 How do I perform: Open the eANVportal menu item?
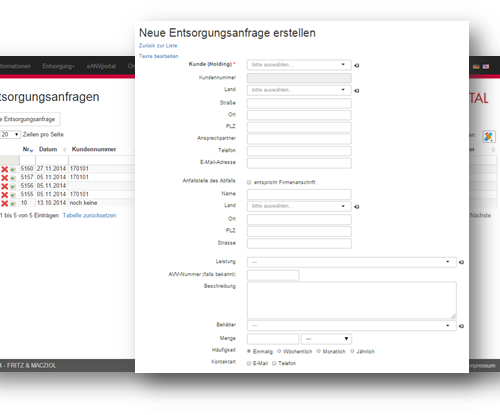click(101, 66)
